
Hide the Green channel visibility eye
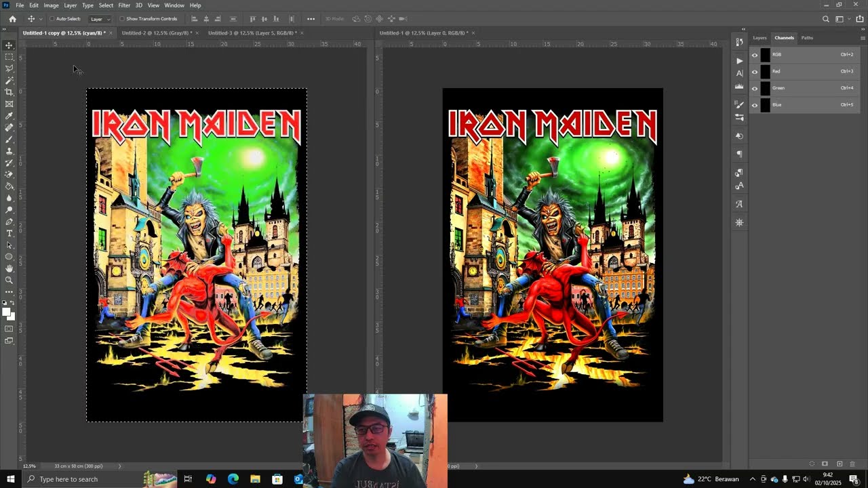(x=755, y=88)
